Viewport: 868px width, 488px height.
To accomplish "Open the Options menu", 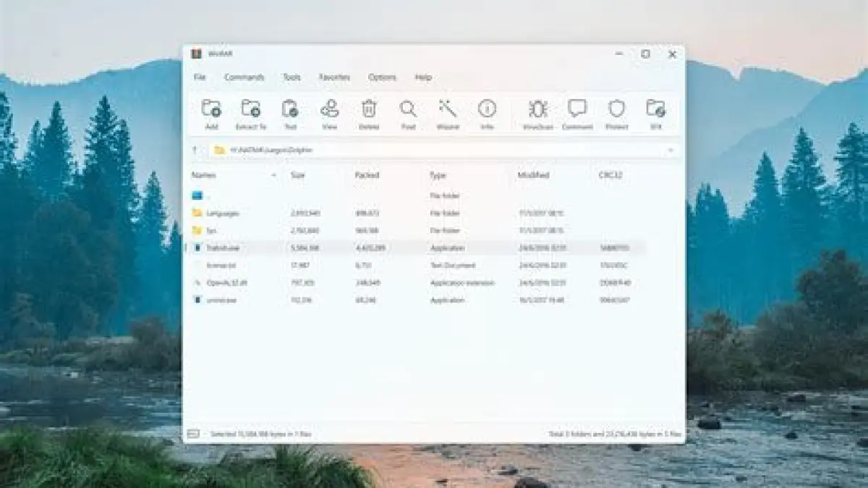I will click(382, 77).
